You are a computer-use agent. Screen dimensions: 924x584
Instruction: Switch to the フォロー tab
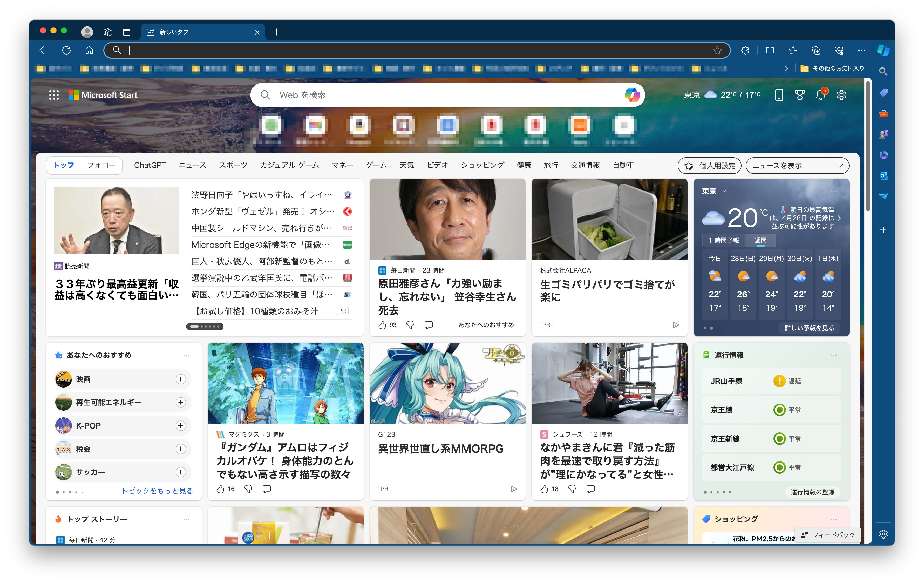coord(101,165)
